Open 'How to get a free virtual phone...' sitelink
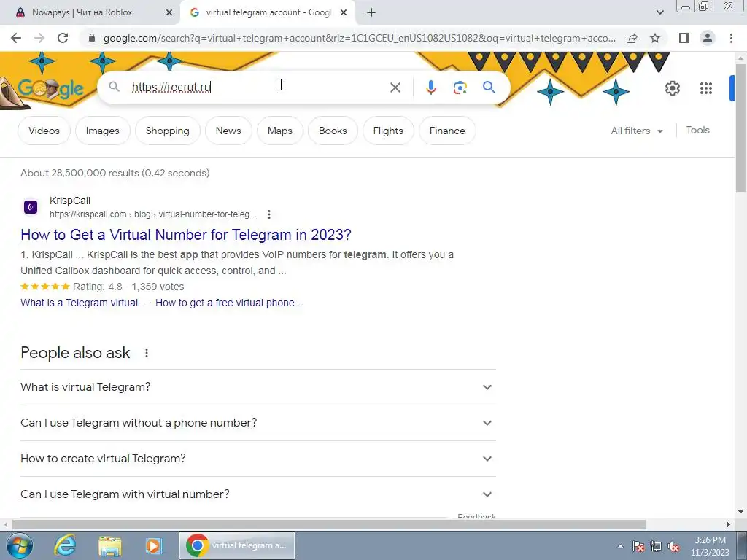The height and width of the screenshot is (560, 747). click(228, 303)
